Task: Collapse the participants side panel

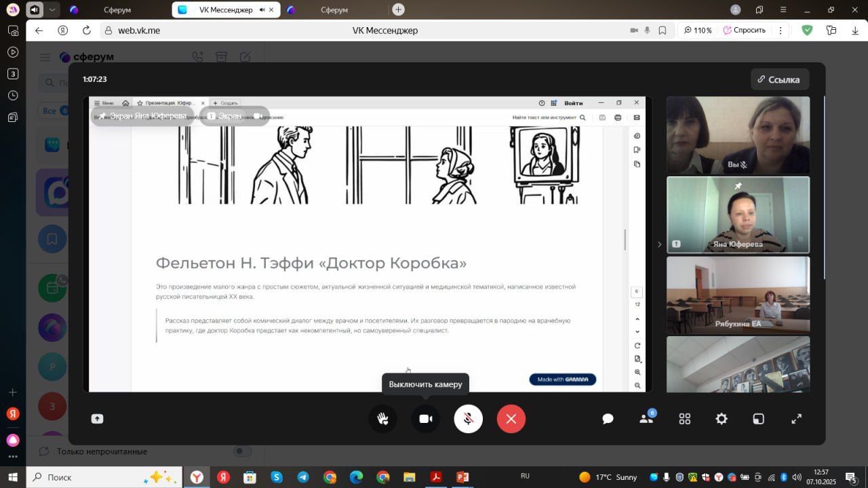Action: pos(659,244)
